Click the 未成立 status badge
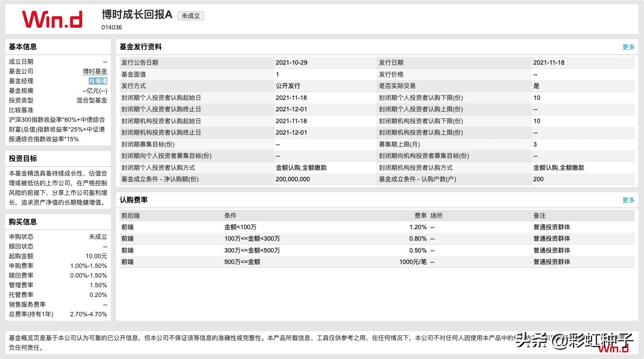644x359 pixels. click(x=190, y=15)
